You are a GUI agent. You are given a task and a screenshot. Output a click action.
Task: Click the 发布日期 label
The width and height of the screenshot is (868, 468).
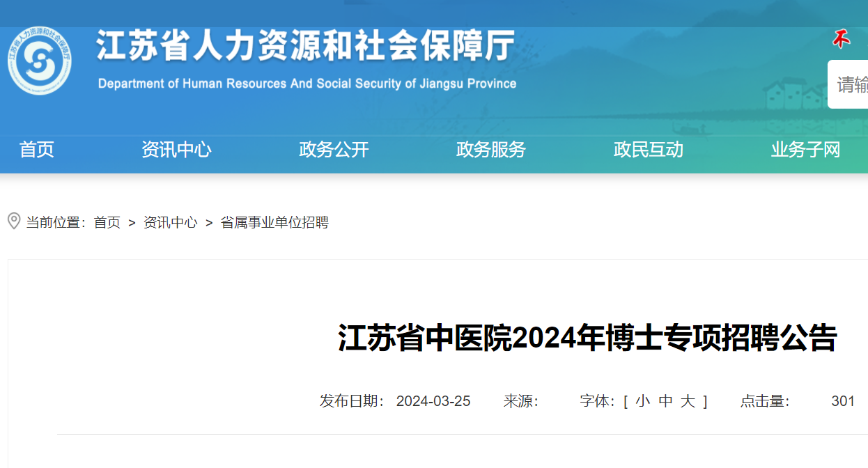352,401
